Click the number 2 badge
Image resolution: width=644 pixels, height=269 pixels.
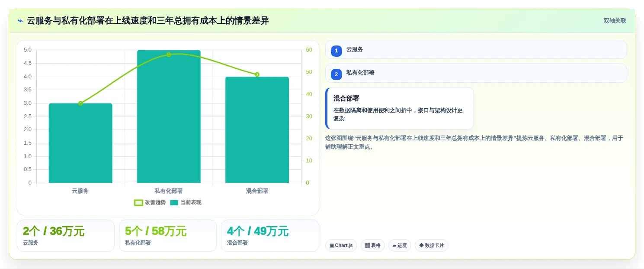[x=336, y=75]
